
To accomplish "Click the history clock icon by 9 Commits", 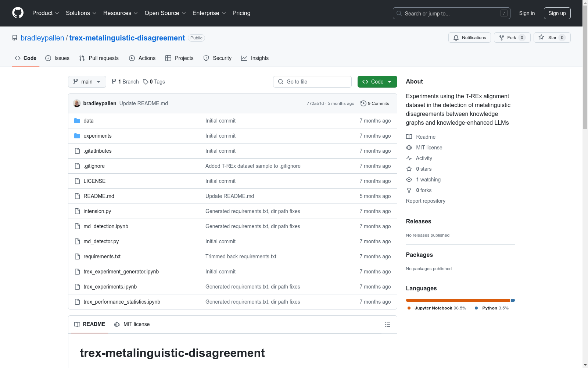I will 363,103.
